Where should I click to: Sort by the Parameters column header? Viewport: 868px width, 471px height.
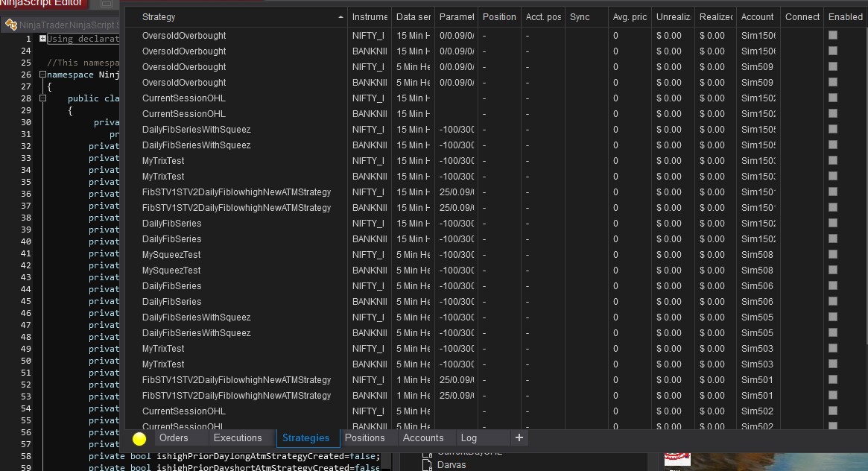pos(456,17)
